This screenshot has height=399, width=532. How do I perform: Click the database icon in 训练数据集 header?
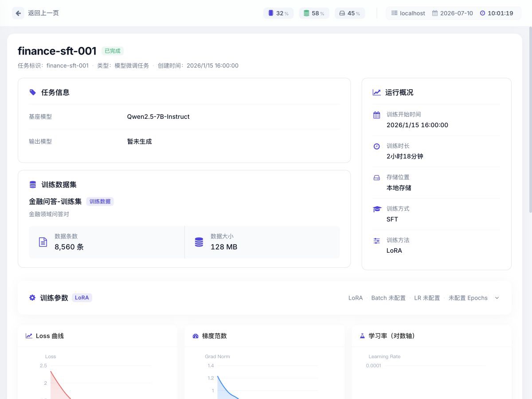32,184
